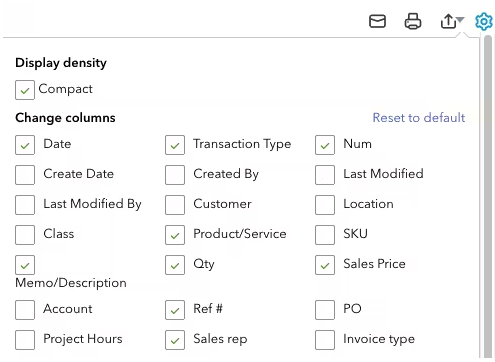Click Reset to default link

click(x=419, y=118)
